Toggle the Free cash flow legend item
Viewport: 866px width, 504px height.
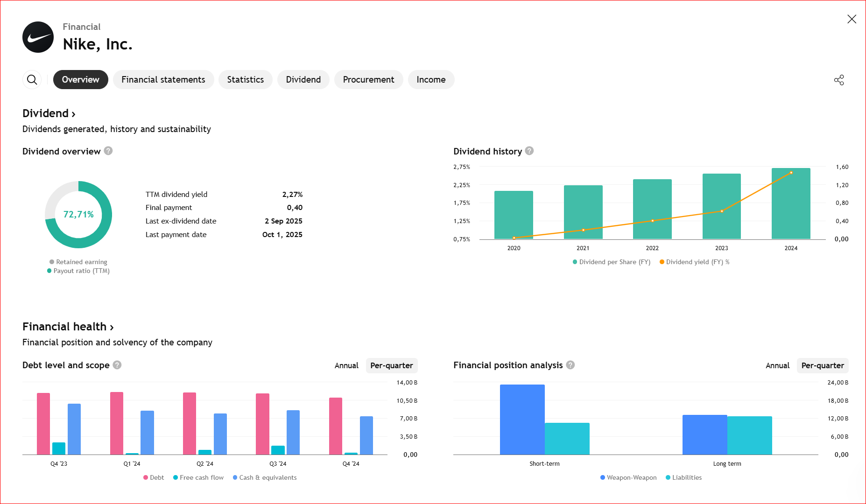[x=198, y=477]
